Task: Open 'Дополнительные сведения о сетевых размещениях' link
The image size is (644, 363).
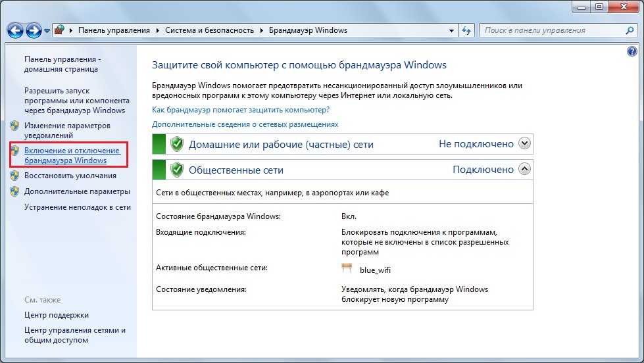Action: (245, 124)
